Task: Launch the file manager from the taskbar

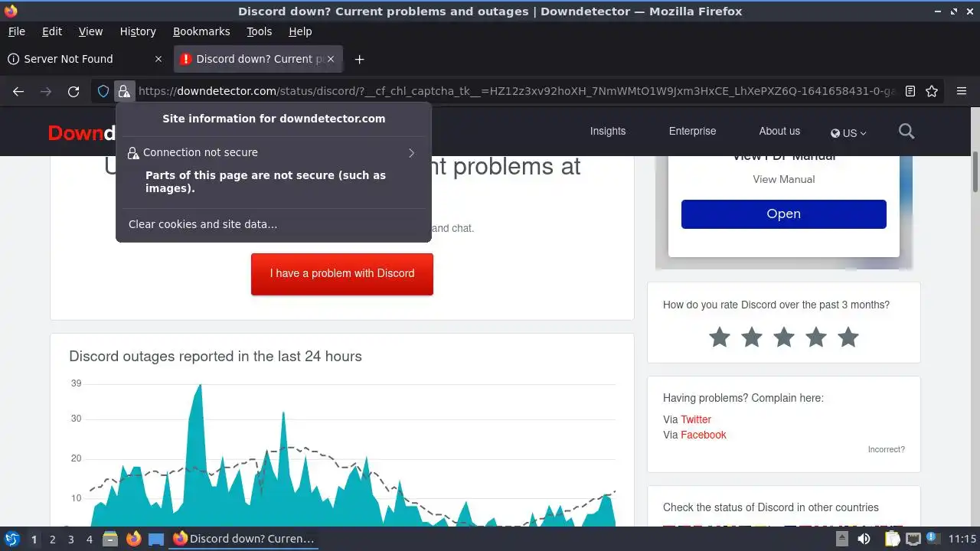Action: click(x=110, y=539)
